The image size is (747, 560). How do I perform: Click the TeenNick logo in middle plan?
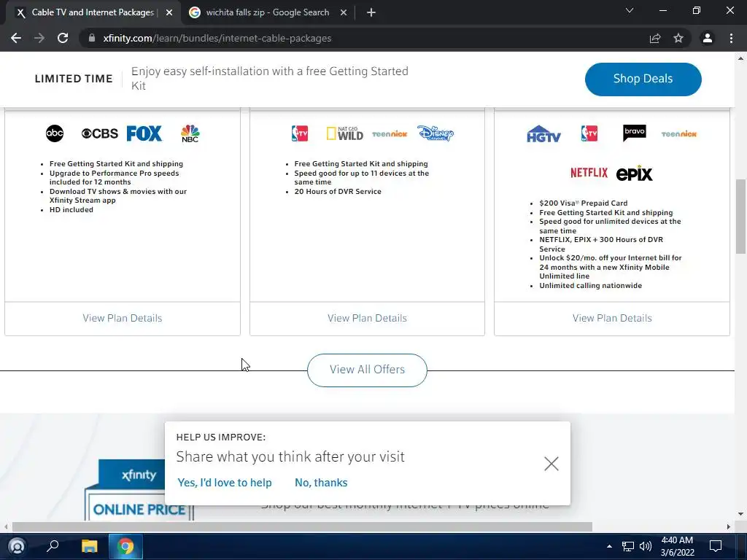390,134
